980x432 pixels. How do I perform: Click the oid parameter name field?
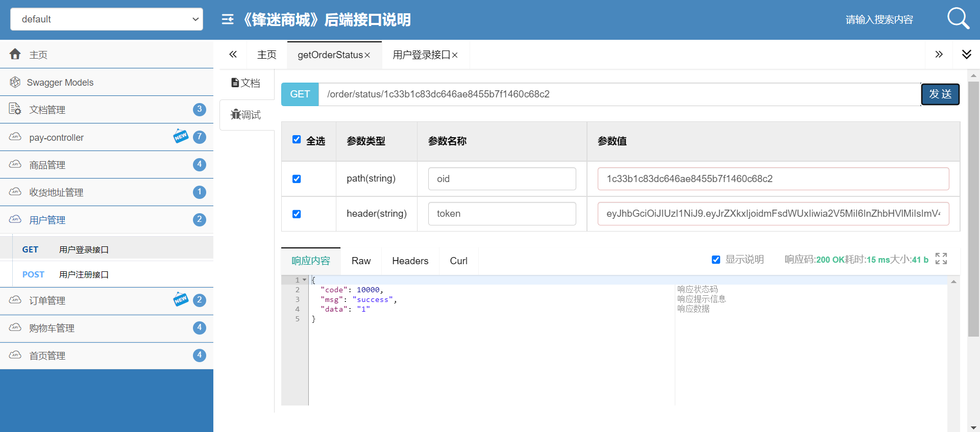click(x=502, y=179)
